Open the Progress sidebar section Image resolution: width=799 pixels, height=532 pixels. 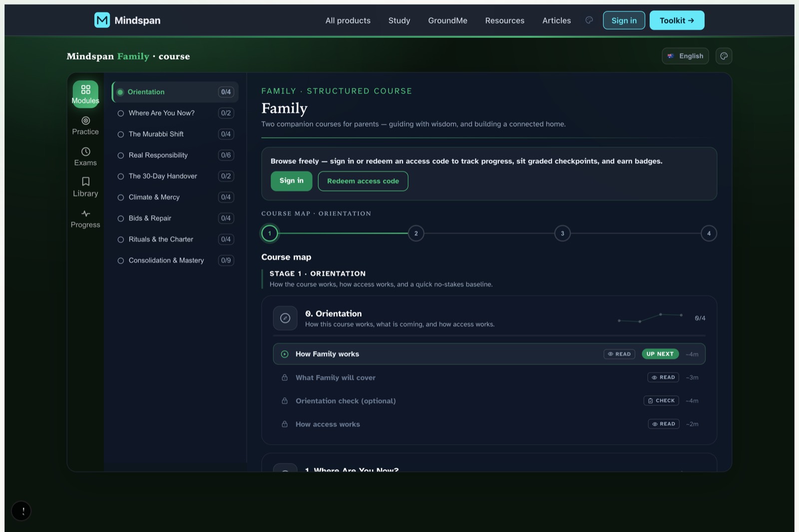[85, 219]
